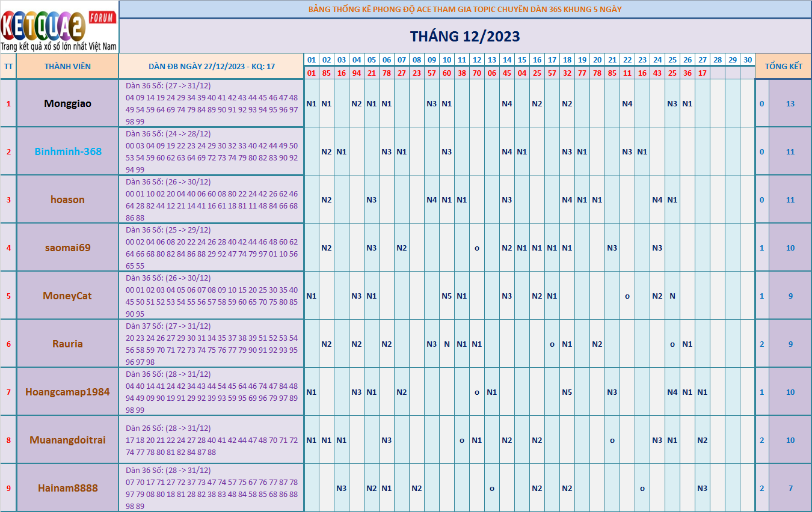This screenshot has height=512, width=812.
Task: Select the N5 cell in Hoangcamap1984's row
Action: click(567, 392)
